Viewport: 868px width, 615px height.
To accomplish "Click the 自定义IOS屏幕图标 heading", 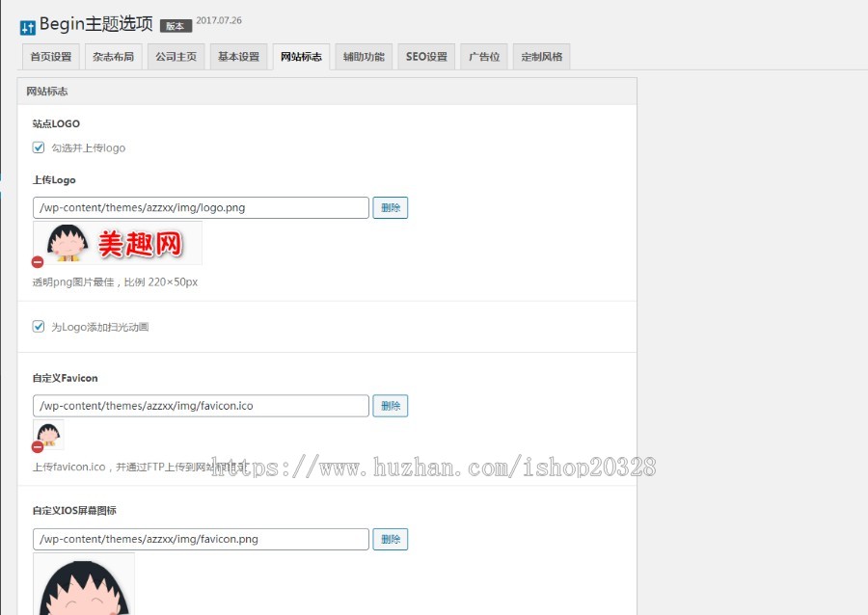I will click(74, 511).
